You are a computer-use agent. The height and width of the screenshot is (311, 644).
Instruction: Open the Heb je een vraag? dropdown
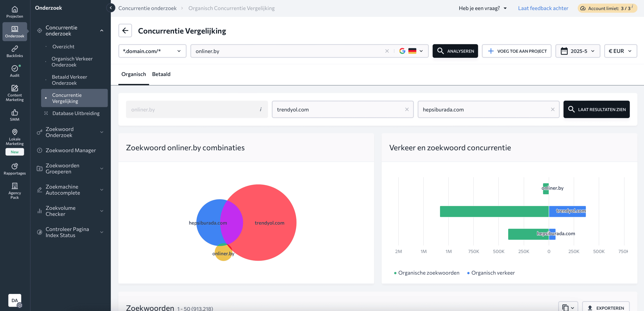click(x=482, y=8)
